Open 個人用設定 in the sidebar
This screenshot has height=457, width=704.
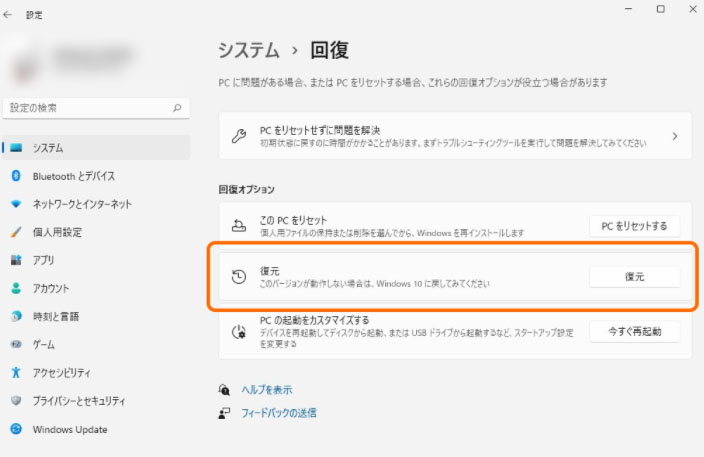point(96,232)
